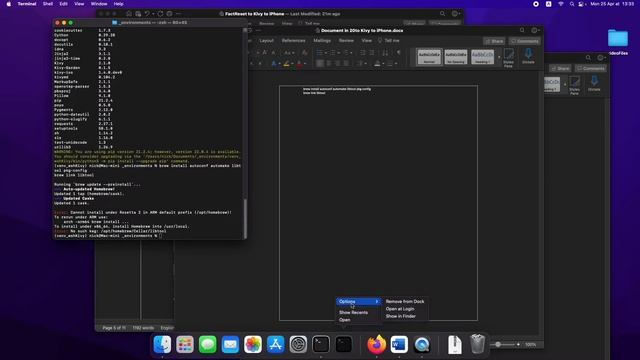Expand styles gallery arrow in front Word window

tap(499, 57)
